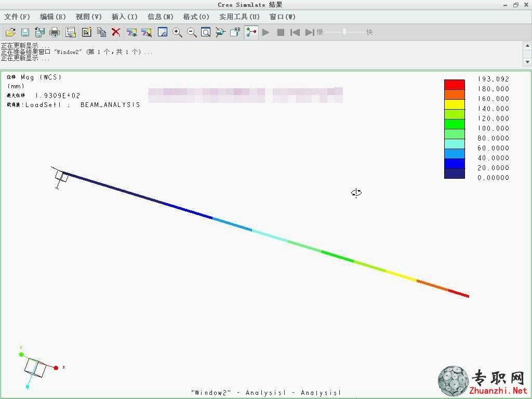Click the Show result window eye icon
532x399 pixels.
131,32
